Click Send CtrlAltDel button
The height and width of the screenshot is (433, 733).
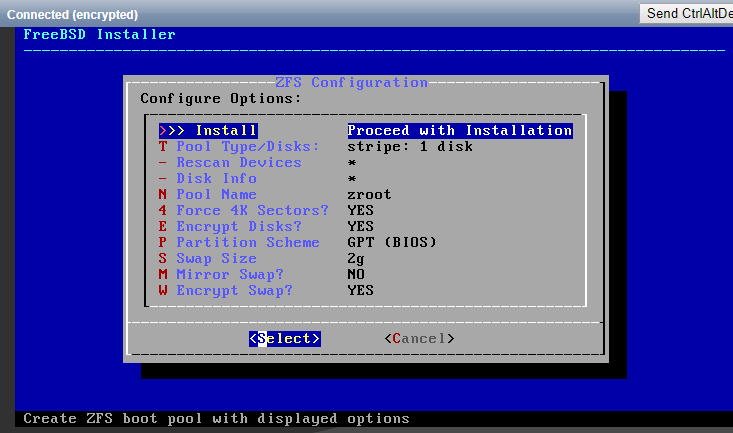(x=686, y=14)
